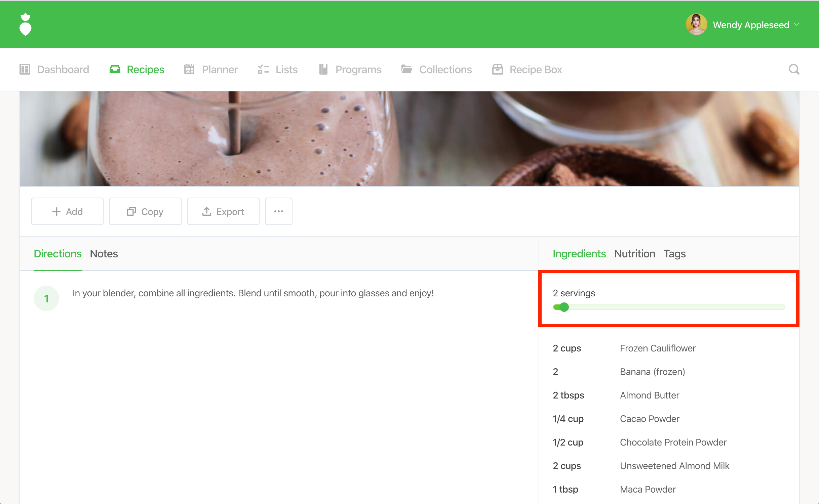The height and width of the screenshot is (504, 819).
Task: Click Wendy Appleseed's profile avatar
Action: [x=696, y=25]
